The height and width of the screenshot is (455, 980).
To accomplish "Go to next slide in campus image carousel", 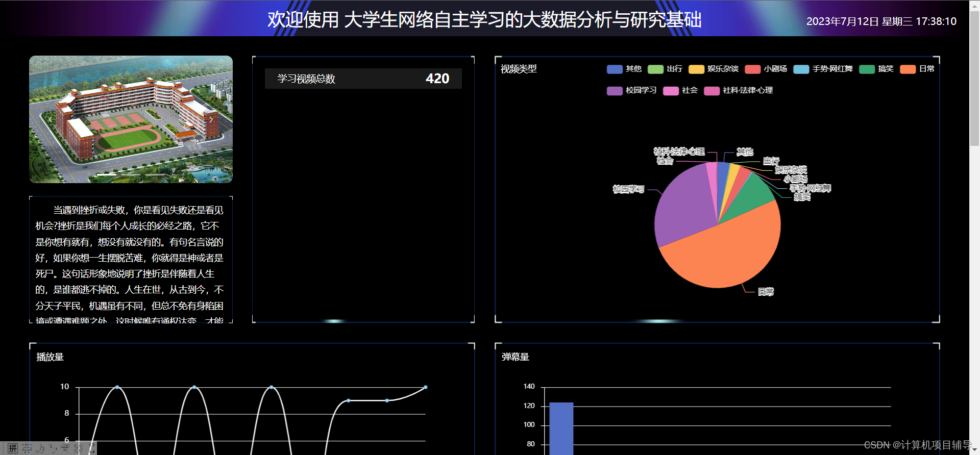I will [211, 119].
